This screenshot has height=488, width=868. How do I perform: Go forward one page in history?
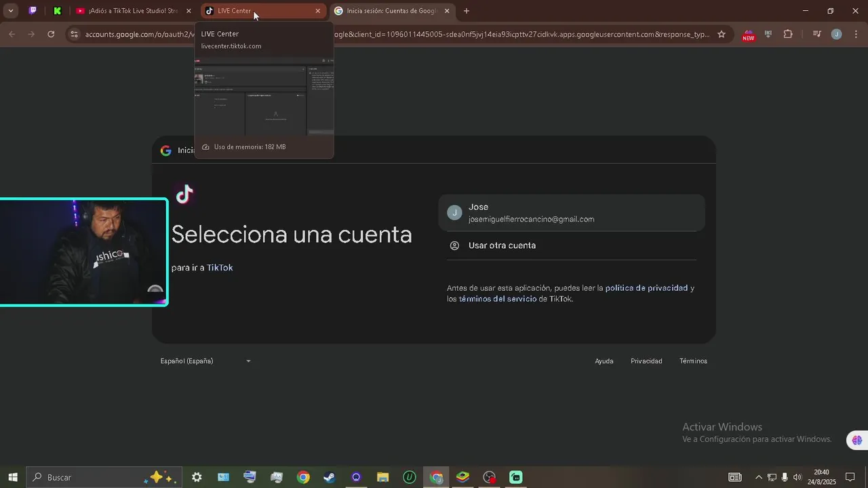(x=31, y=34)
